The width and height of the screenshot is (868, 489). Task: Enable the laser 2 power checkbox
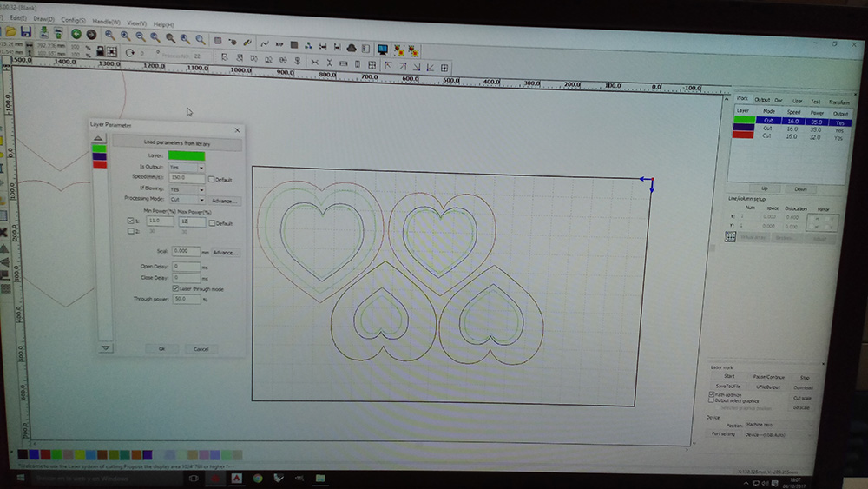[x=131, y=231]
